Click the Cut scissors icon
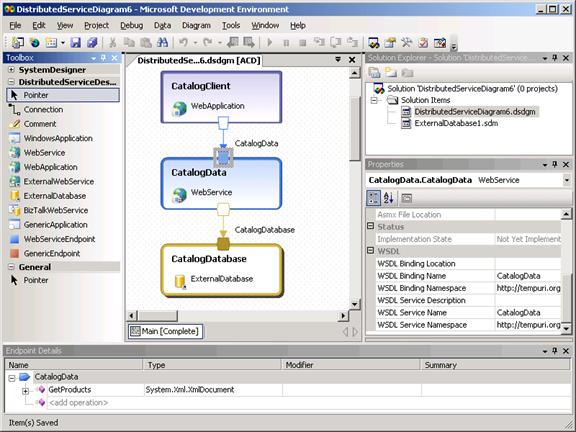The height and width of the screenshot is (432, 576). 112,43
